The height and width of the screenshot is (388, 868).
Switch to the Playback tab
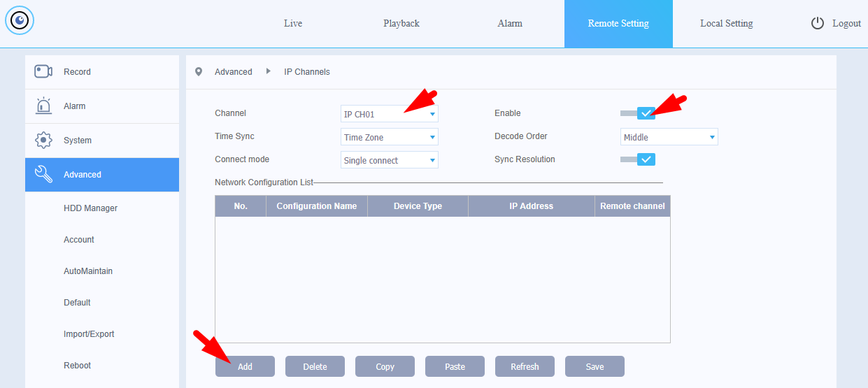pos(401,23)
